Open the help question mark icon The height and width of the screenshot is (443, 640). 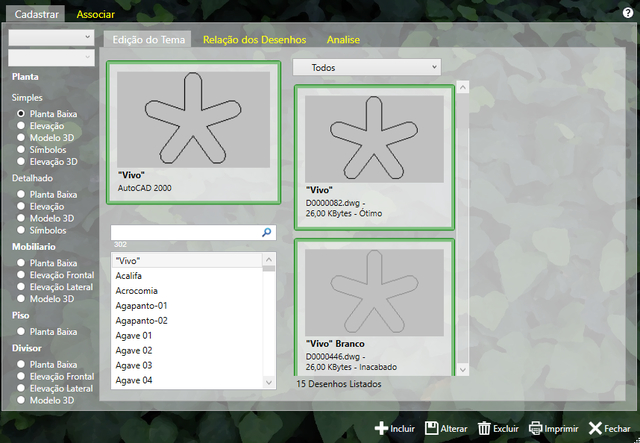tap(627, 13)
